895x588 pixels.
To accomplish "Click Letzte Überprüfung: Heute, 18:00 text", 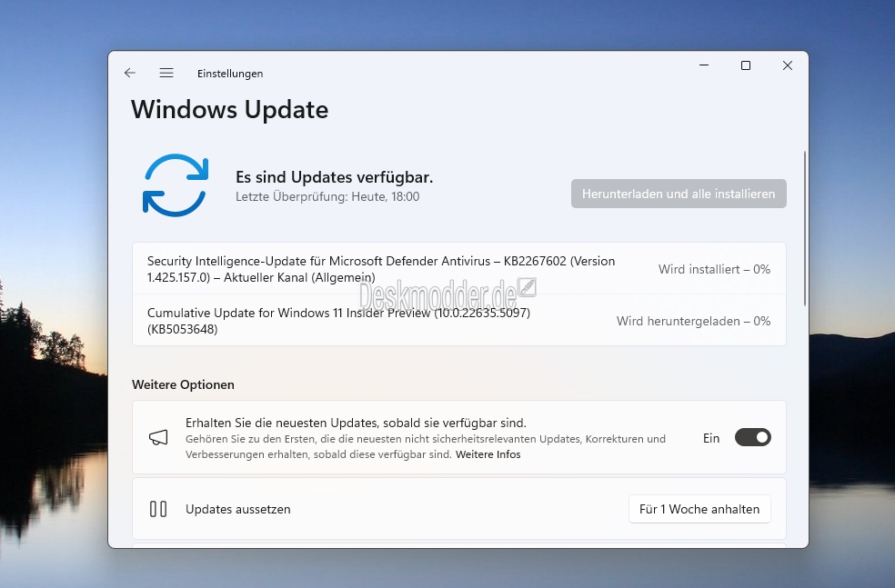I will coord(327,197).
